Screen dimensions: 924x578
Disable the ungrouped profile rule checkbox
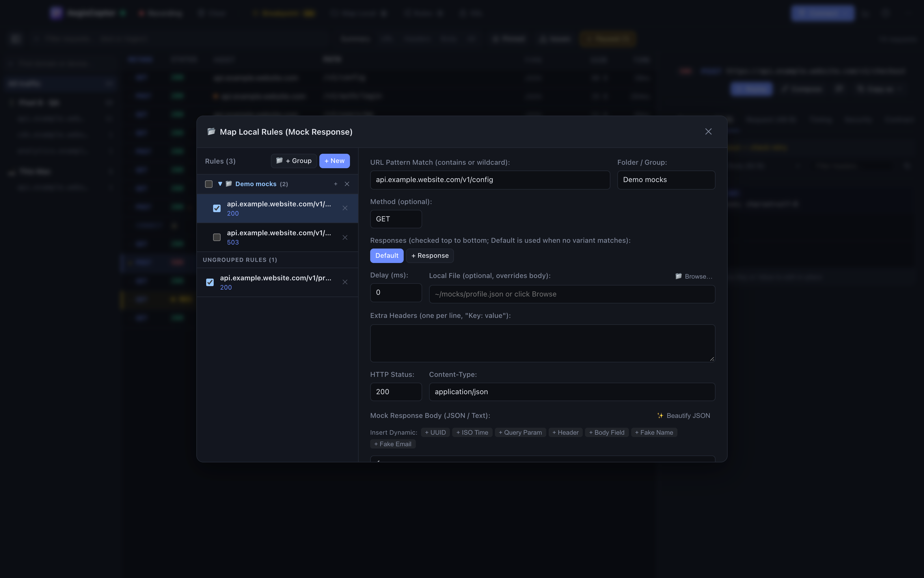pyautogui.click(x=210, y=282)
